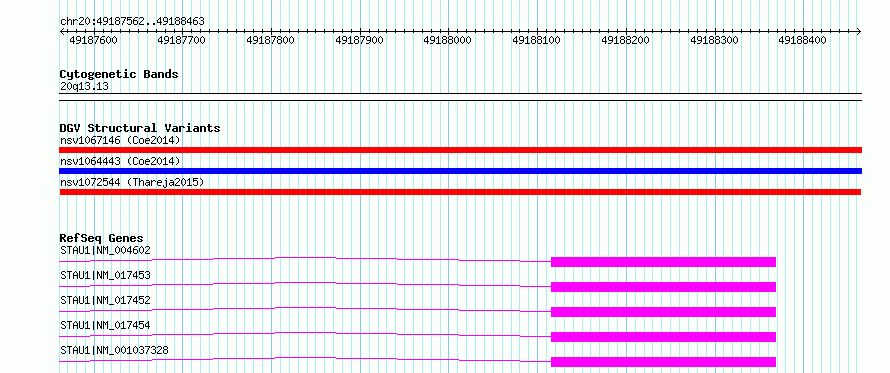Click the chr20:49187562..49188463 region label

(132, 22)
